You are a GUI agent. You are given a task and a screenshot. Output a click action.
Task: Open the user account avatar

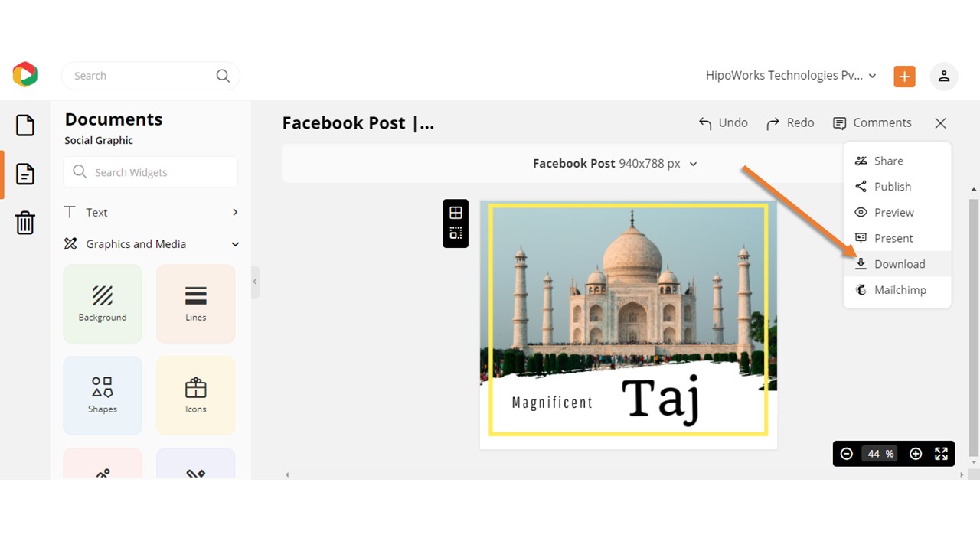944,76
